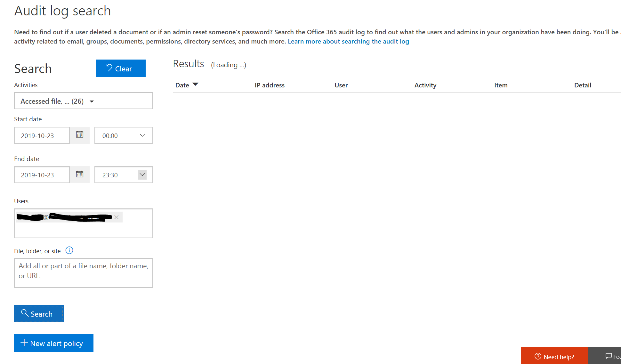This screenshot has height=364, width=621.
Task: Click the Detail column header
Action: click(583, 85)
